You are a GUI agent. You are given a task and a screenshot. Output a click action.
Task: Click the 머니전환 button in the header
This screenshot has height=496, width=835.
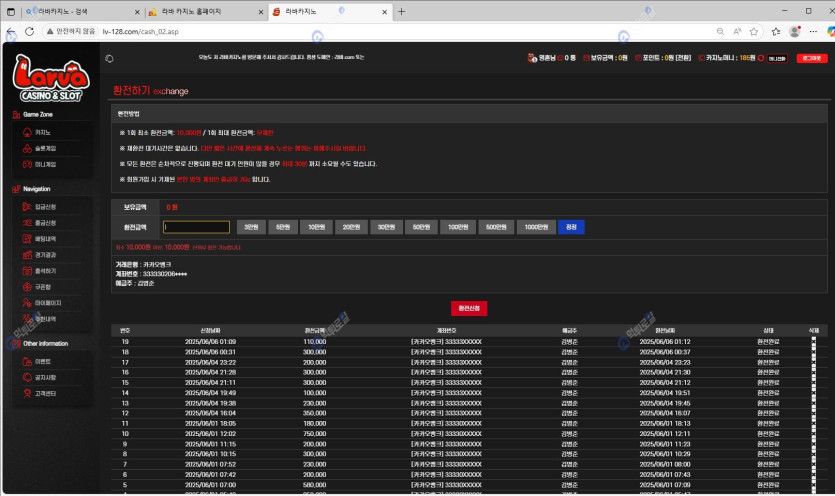click(x=777, y=59)
